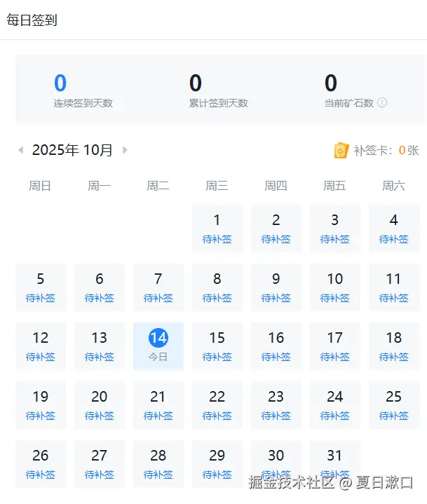427x504 pixels.
Task: Select the October 8 date cell
Action: click(x=217, y=287)
